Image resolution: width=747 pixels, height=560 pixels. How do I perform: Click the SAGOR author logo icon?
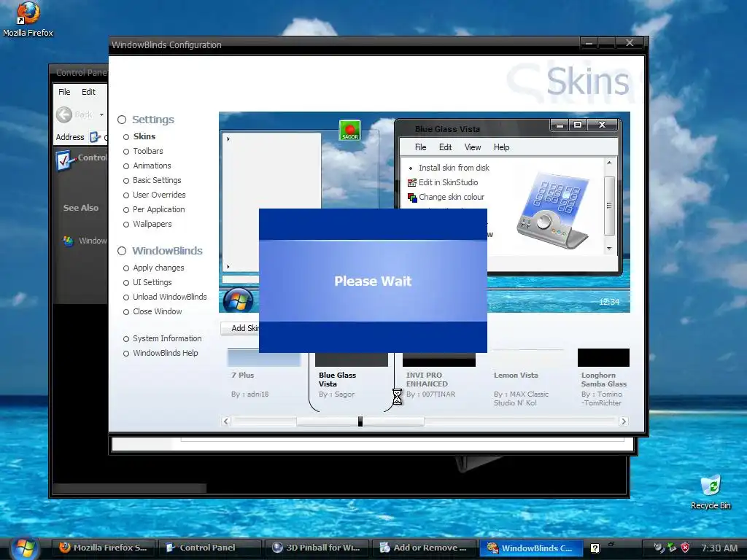pyautogui.click(x=349, y=131)
